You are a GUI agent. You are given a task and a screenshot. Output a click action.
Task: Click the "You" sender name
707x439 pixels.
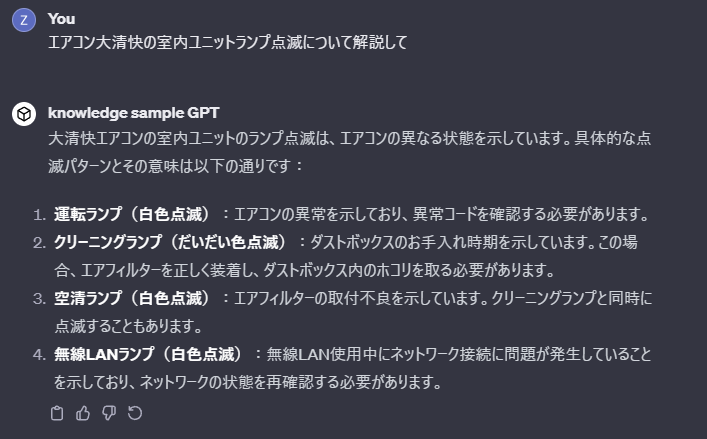(61, 18)
